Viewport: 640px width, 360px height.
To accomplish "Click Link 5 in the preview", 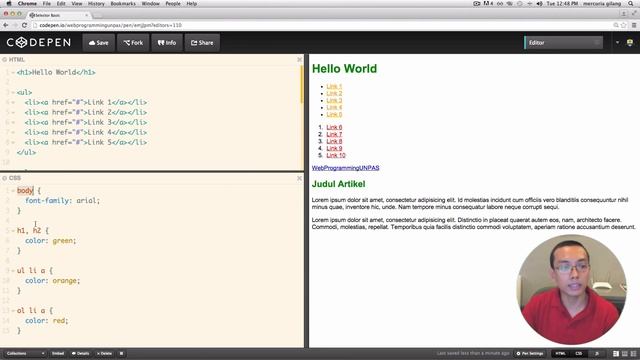I will [334, 114].
